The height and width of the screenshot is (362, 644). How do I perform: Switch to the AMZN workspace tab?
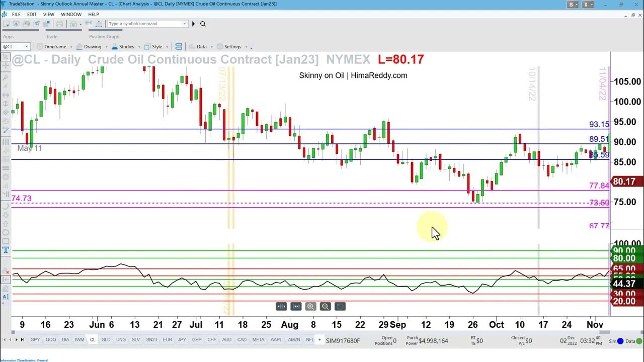tap(294, 340)
